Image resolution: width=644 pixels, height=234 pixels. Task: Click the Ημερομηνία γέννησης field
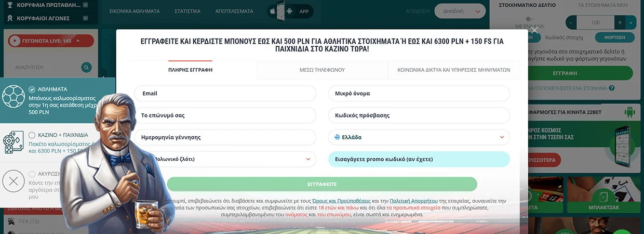[x=225, y=137]
